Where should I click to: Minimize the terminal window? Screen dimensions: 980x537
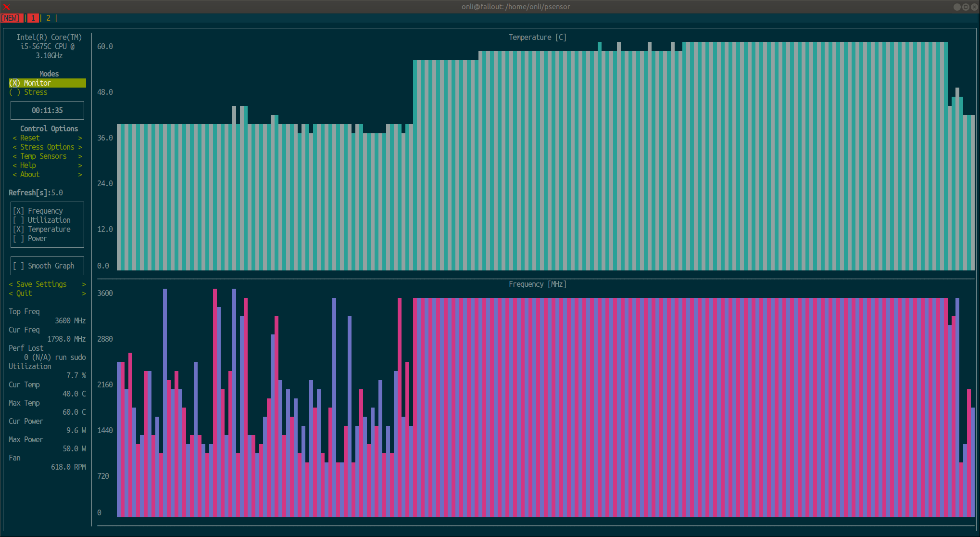click(x=957, y=7)
